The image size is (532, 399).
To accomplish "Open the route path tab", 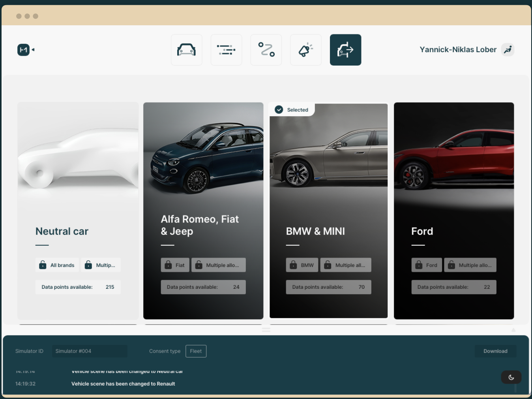I will [266, 50].
